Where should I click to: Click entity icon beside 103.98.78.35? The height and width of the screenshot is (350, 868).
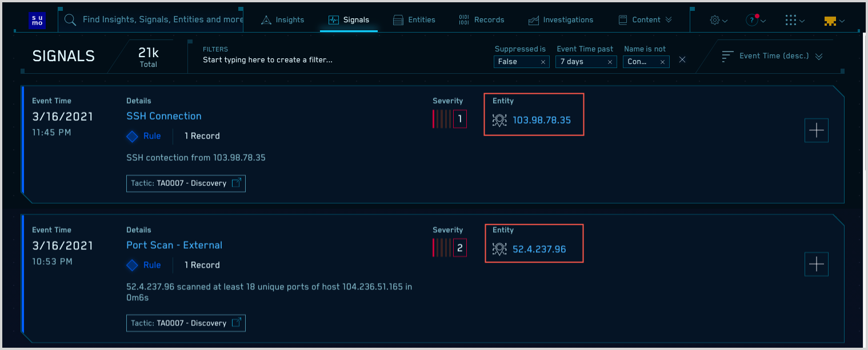coord(499,120)
